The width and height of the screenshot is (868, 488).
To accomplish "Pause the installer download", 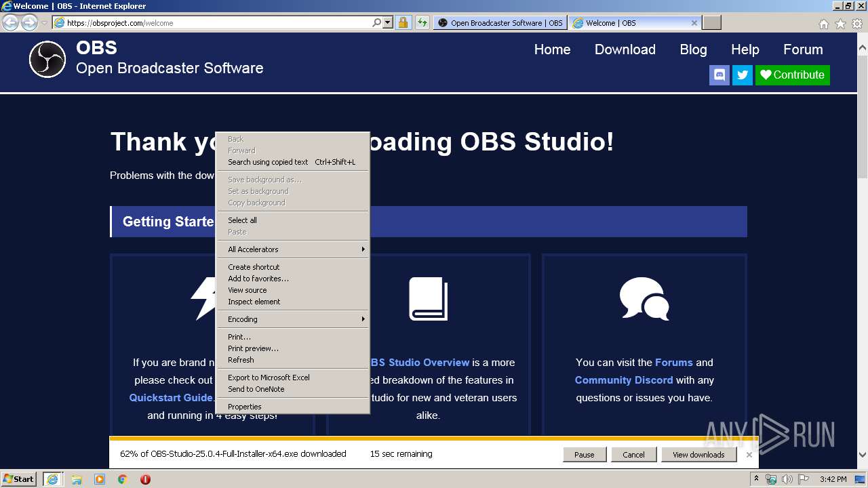I will 584,455.
